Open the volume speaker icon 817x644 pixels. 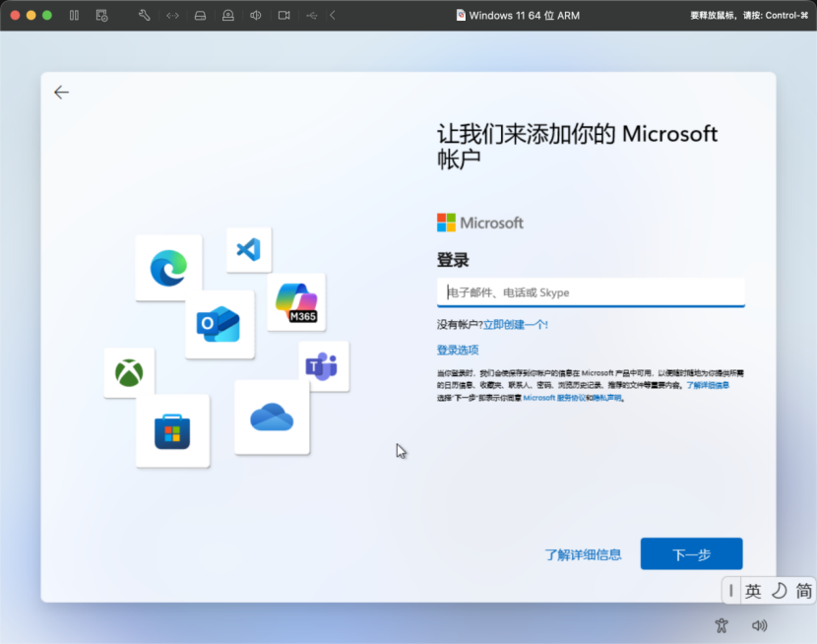759,625
